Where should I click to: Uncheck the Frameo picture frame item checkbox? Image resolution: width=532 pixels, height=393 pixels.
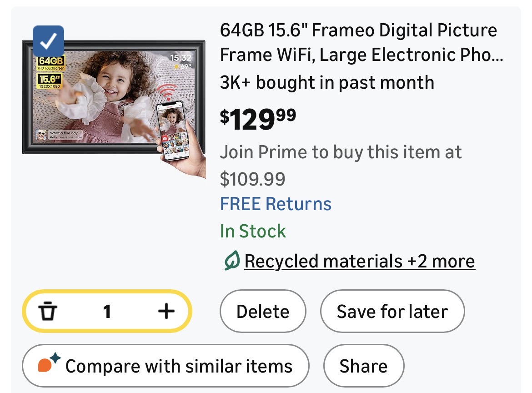coord(49,41)
